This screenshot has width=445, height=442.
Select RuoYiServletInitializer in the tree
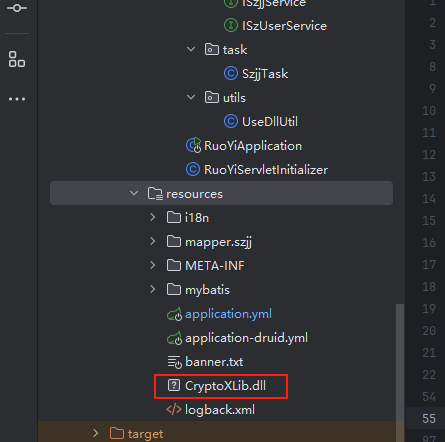point(266,170)
